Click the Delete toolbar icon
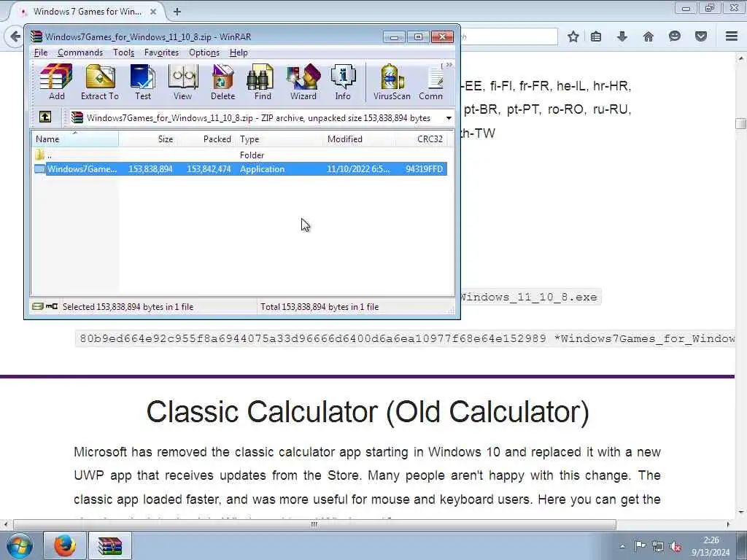This screenshot has height=560, width=747. (x=222, y=82)
